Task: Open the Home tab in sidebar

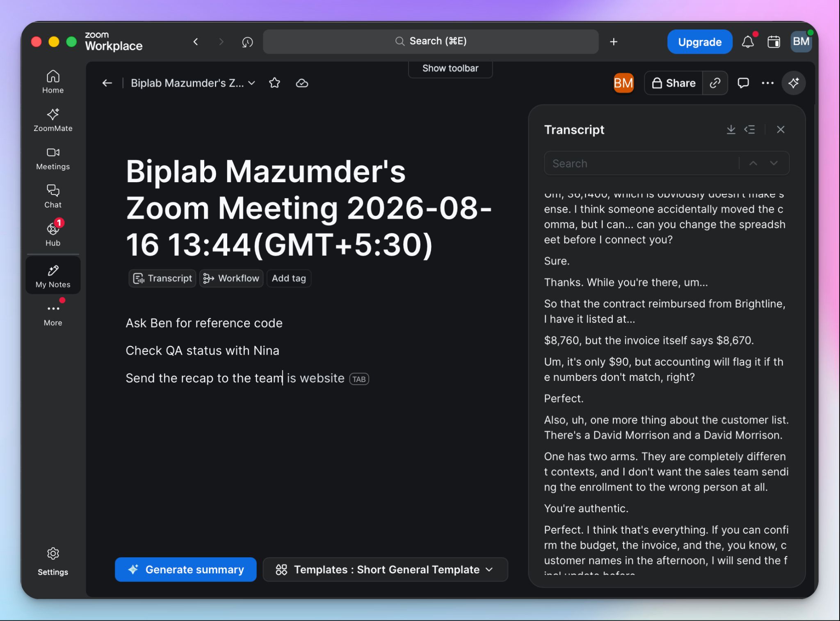Action: [53, 82]
